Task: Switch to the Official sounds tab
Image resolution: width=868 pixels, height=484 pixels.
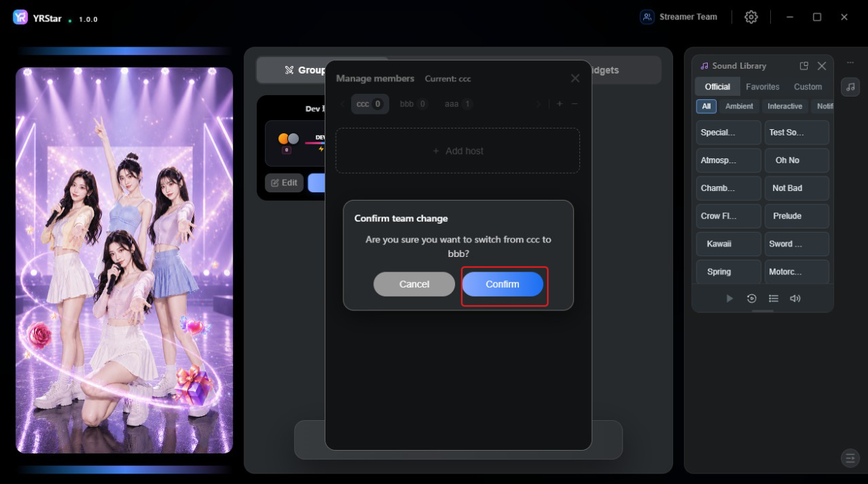Action: coord(717,87)
